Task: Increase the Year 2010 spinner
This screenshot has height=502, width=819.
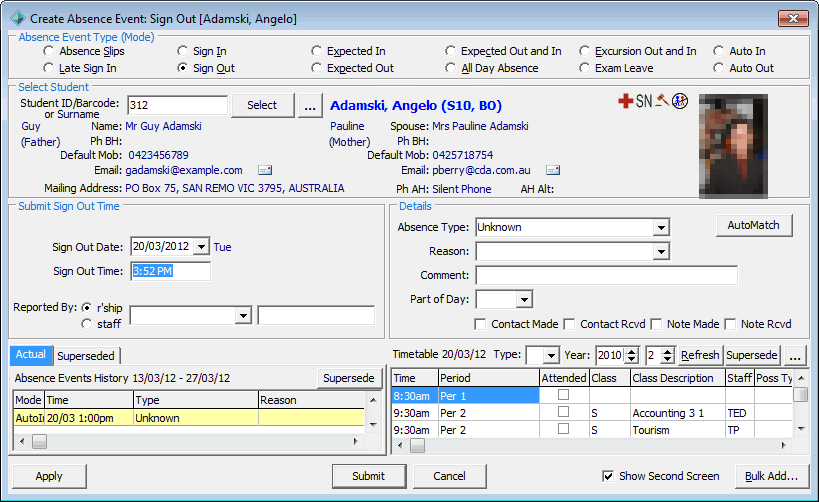Action: pos(632,352)
